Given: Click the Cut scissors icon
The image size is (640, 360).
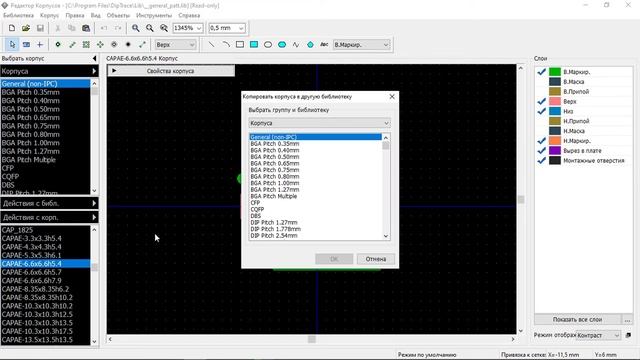Looking at the screenshot, I should click(x=58, y=28).
